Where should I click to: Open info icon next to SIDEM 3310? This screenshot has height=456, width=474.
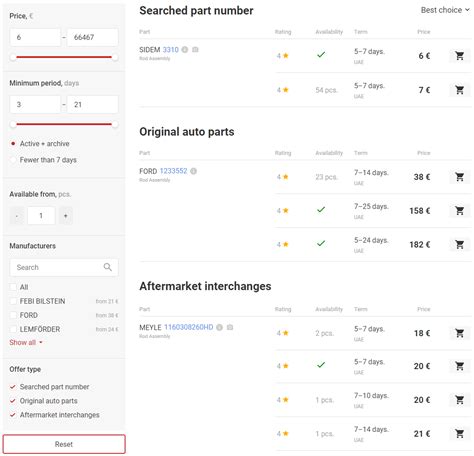click(x=185, y=50)
